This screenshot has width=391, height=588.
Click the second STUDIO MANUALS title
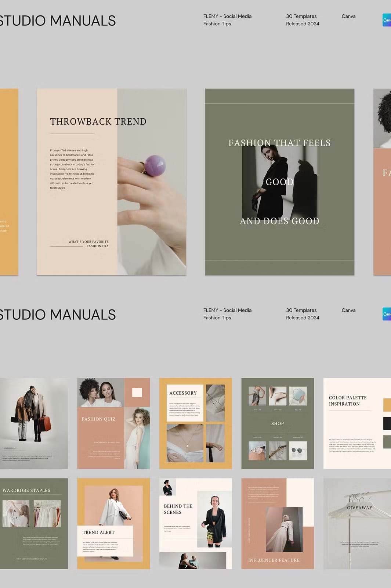[58, 315]
